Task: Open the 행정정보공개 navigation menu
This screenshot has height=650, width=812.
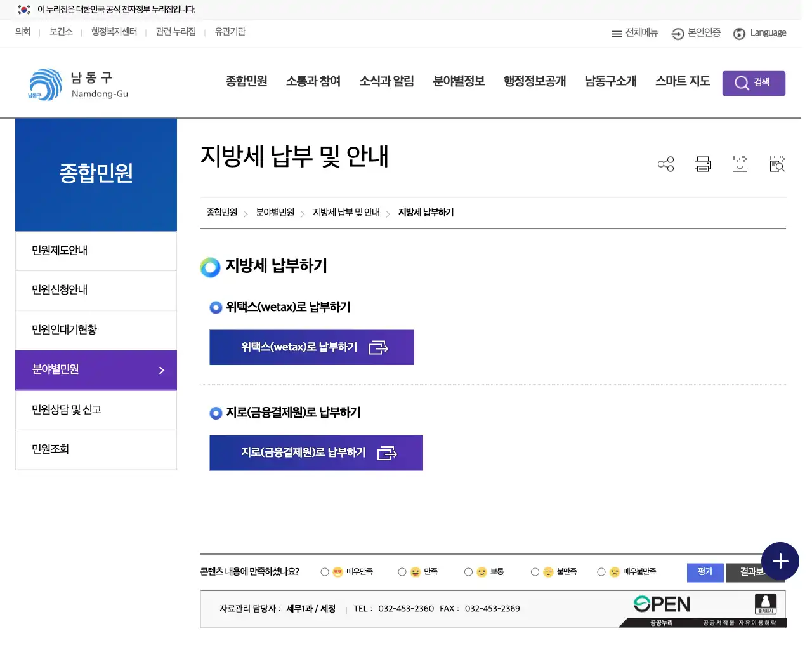Action: pyautogui.click(x=534, y=81)
